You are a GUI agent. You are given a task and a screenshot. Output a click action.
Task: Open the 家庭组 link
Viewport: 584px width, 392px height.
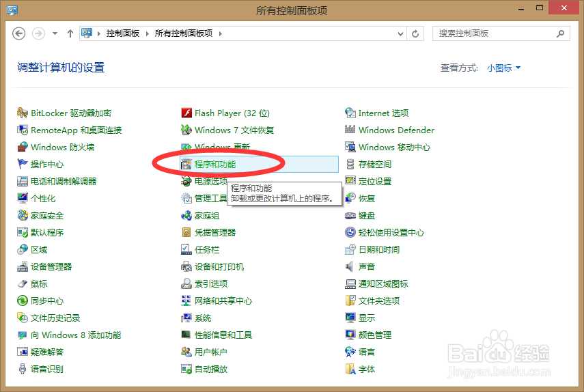coord(207,215)
